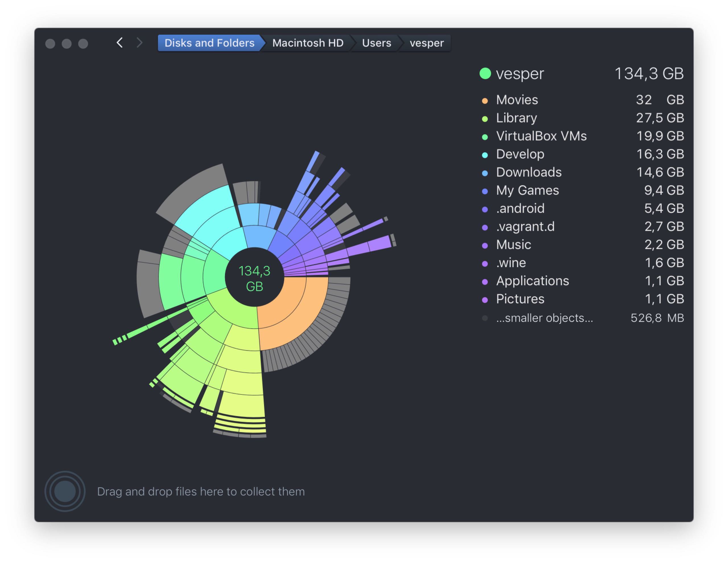This screenshot has width=728, height=563.
Task: Click the forward navigation arrow
Action: (140, 43)
